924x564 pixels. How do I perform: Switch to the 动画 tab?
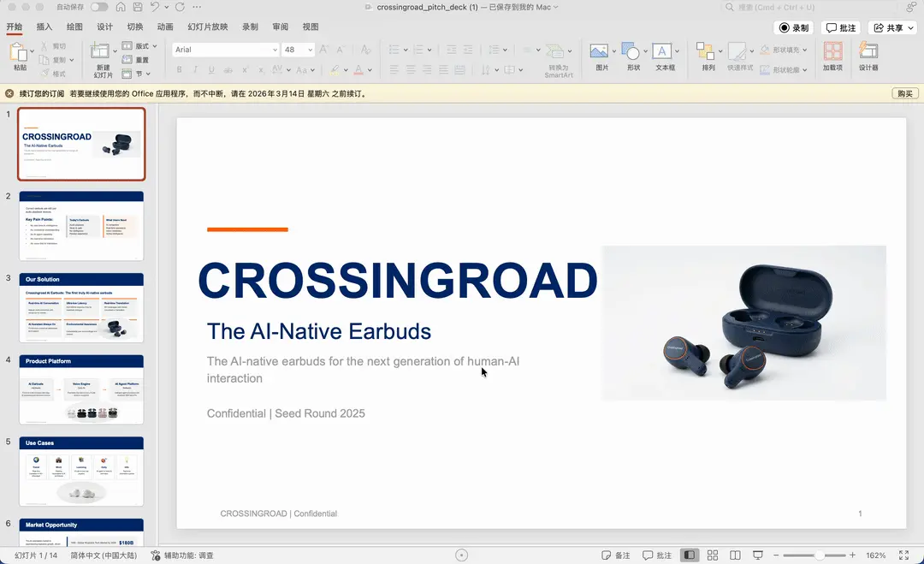pyautogui.click(x=165, y=27)
